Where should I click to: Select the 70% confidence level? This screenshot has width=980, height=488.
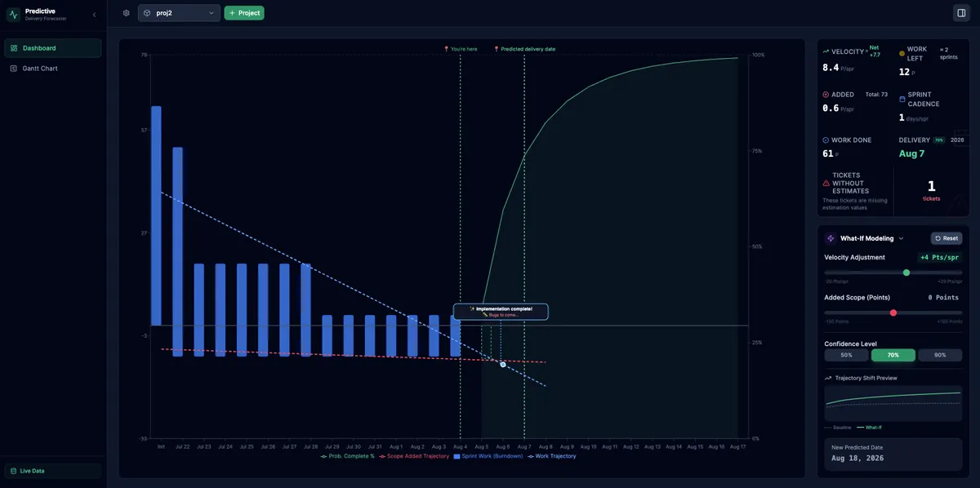click(x=893, y=355)
